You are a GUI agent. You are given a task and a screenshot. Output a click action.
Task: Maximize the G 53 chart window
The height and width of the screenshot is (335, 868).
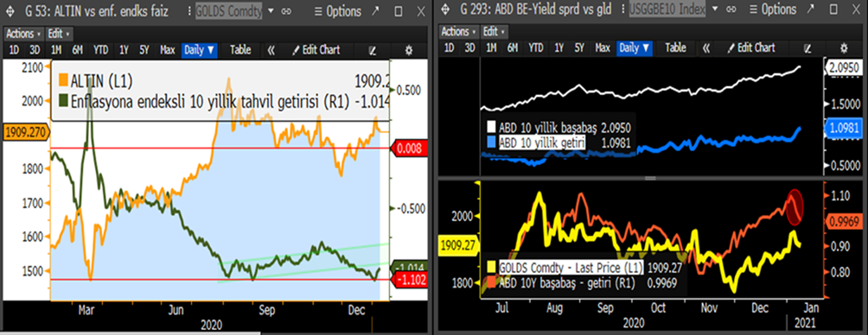click(x=399, y=11)
